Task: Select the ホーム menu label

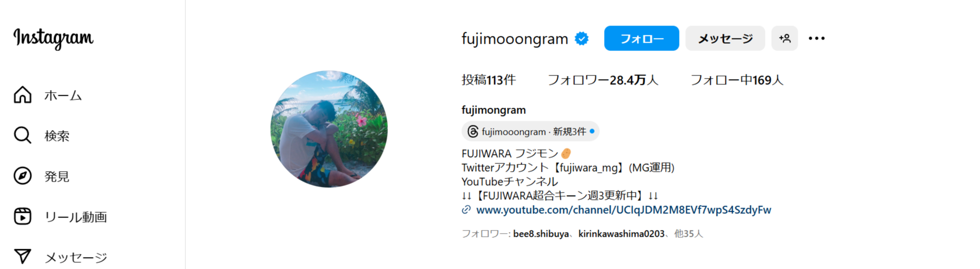Action: pyautogui.click(x=63, y=95)
